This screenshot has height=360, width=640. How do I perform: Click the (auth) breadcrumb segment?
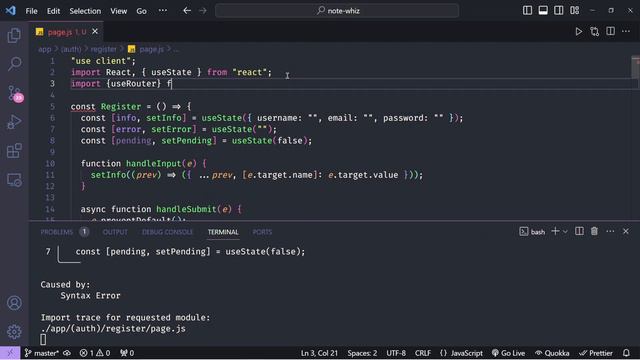tap(71, 49)
